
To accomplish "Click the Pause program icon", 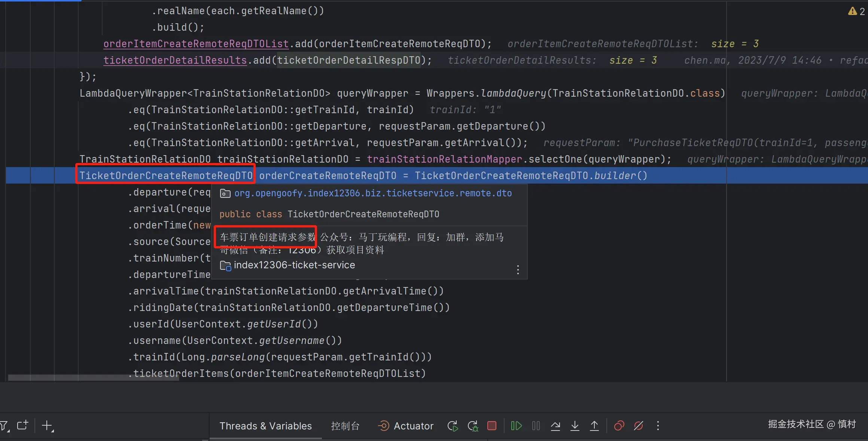I will (x=536, y=426).
